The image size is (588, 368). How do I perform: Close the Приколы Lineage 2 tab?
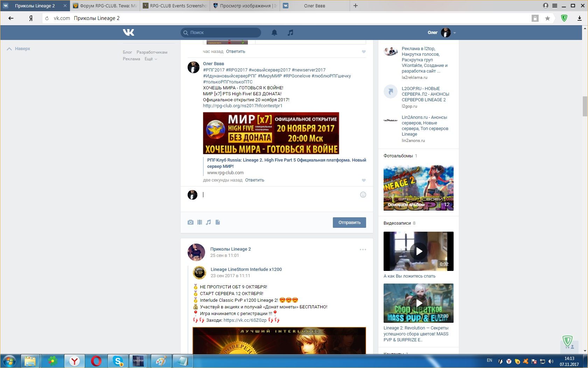pos(65,6)
